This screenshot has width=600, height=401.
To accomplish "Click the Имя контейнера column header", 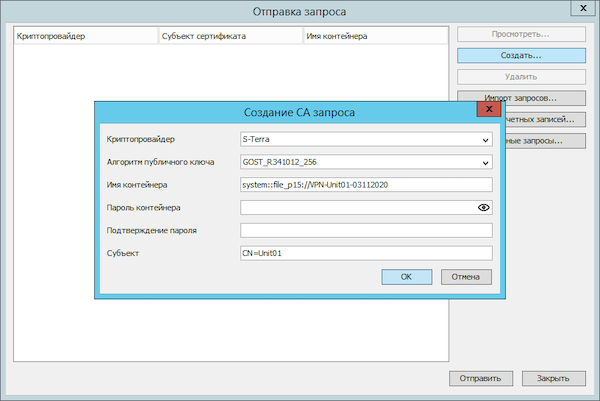I will coord(376,36).
